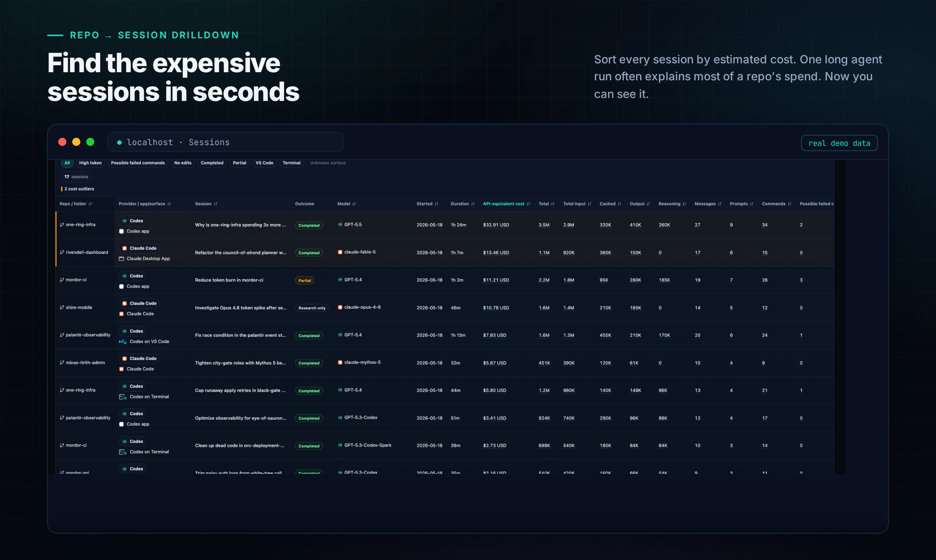Show only Terminal sessions

(291, 162)
